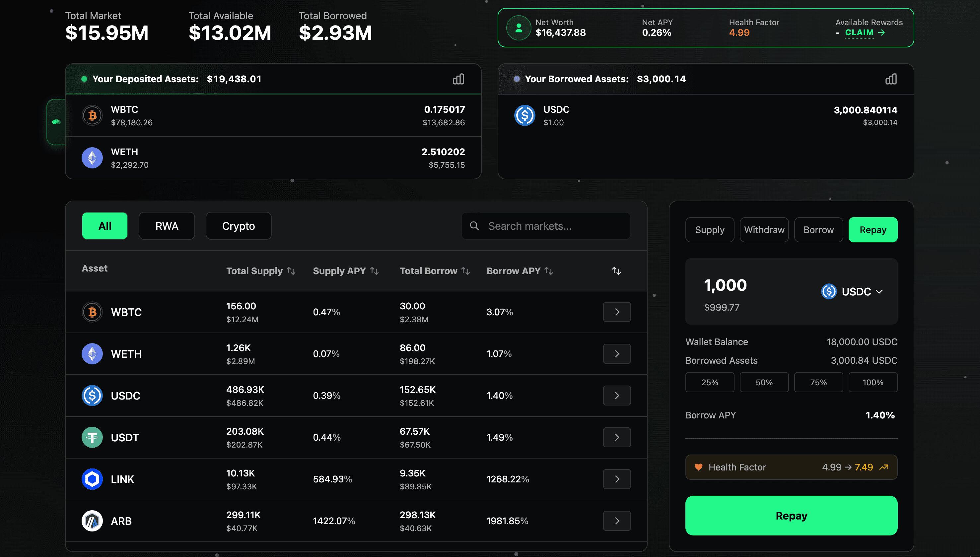Screen dimensions: 980x557
Task: Select the 25% of borrowed assets option
Action: tap(710, 382)
